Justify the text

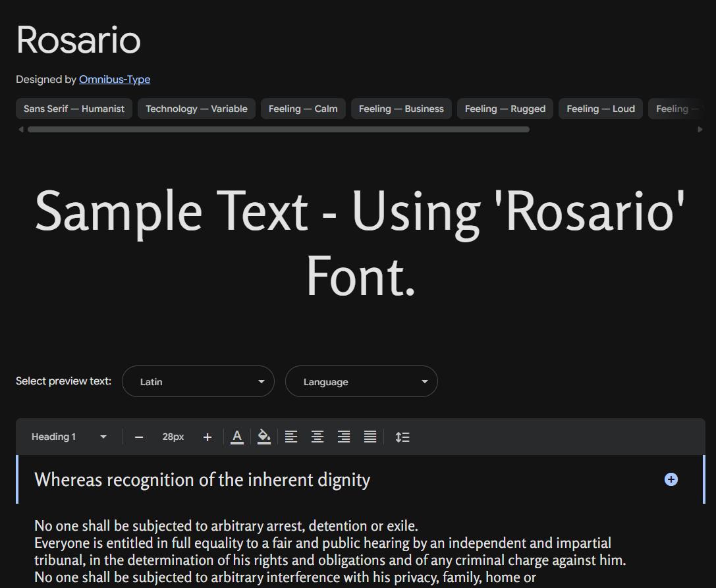click(370, 437)
